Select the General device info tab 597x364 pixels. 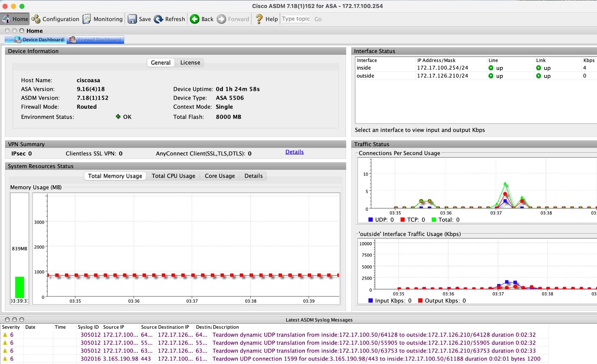(161, 63)
